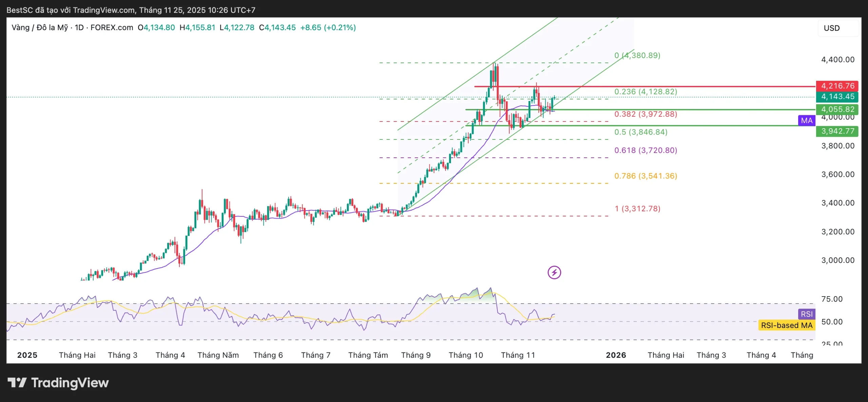Click the purple lightning event marker icon
This screenshot has width=868, height=402.
coord(554,272)
